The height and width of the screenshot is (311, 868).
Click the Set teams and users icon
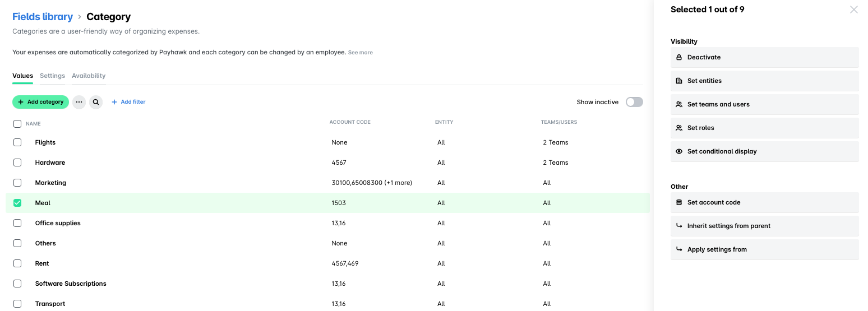pyautogui.click(x=679, y=104)
